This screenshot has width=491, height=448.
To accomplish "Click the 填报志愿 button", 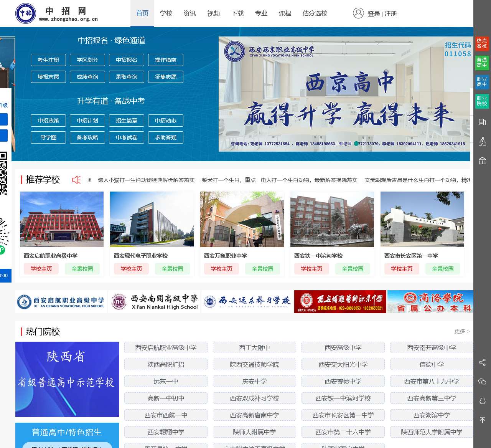I will (48, 77).
